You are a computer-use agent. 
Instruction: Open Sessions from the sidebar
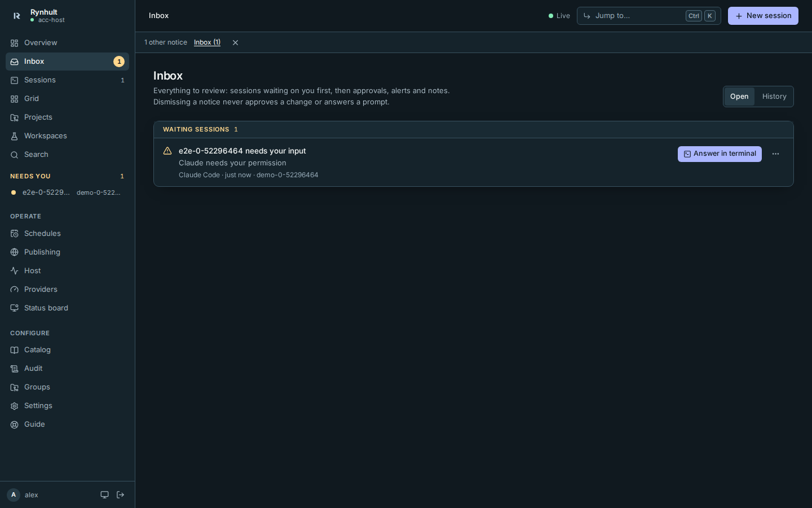(67, 80)
